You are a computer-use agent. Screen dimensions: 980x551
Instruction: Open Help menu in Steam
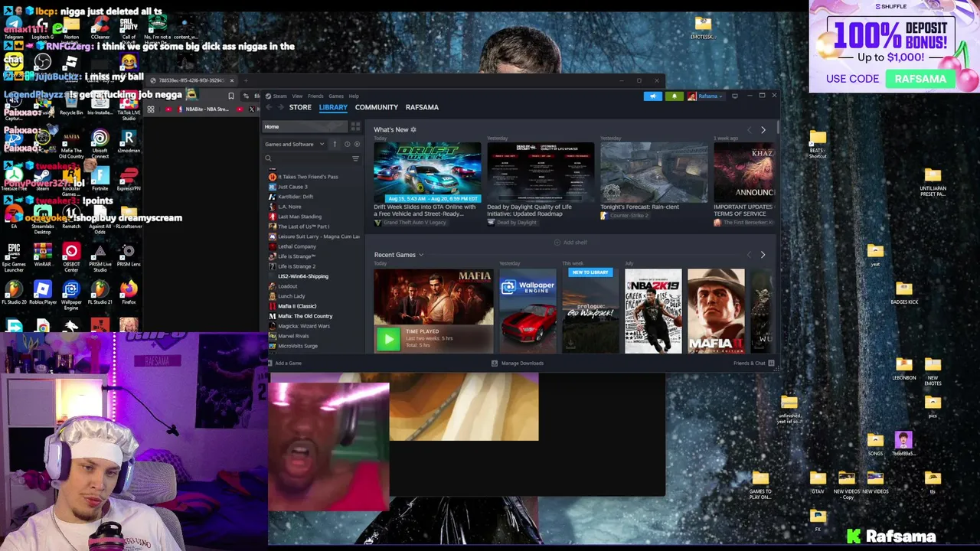[354, 96]
